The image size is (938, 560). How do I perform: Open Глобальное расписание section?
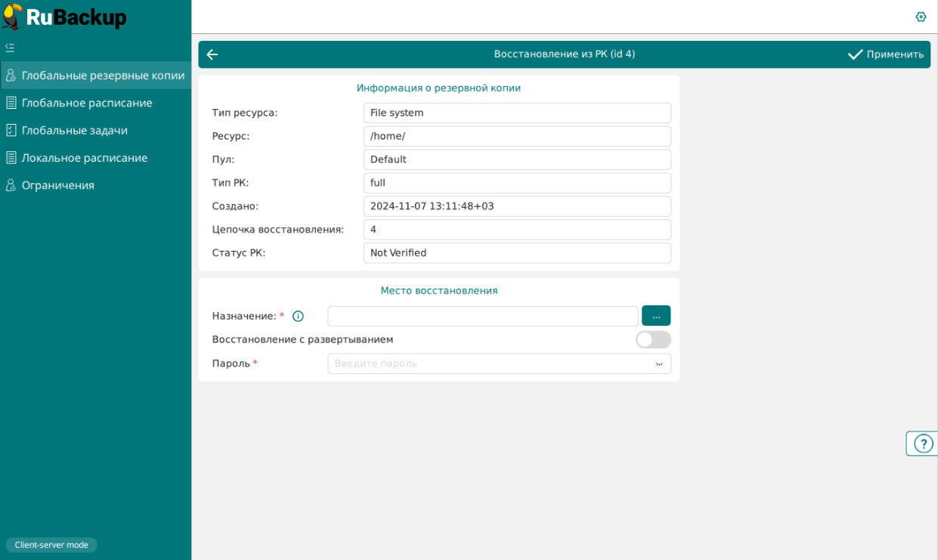(x=86, y=103)
